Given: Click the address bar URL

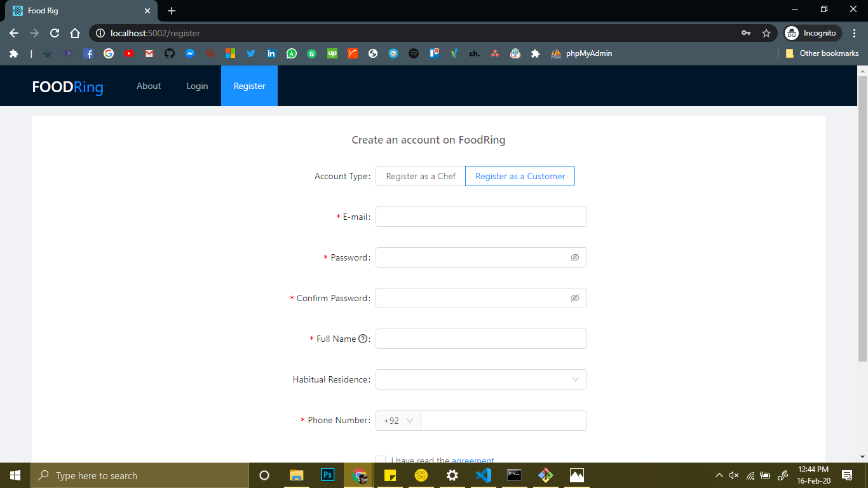Looking at the screenshot, I should (155, 33).
